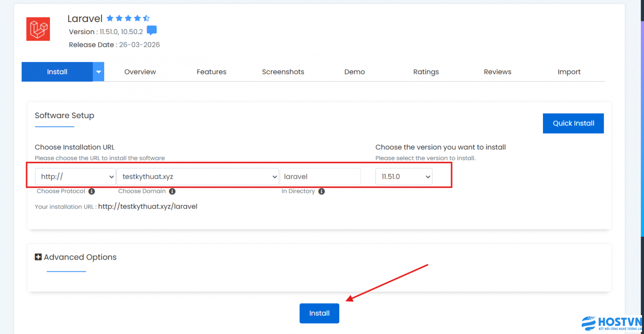Open the http:// protocol dropdown

[x=75, y=176]
